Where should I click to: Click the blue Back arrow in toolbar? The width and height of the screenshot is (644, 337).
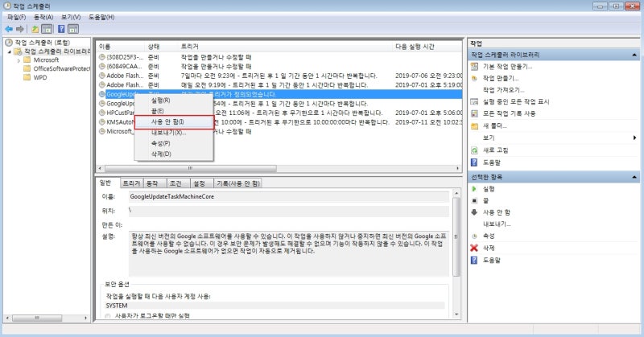9,29
